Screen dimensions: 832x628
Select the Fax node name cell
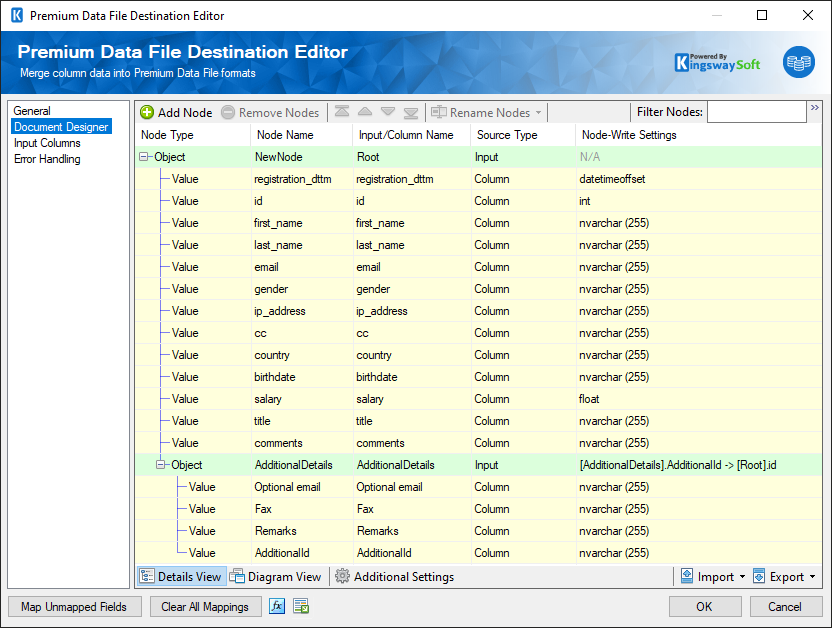coord(301,509)
